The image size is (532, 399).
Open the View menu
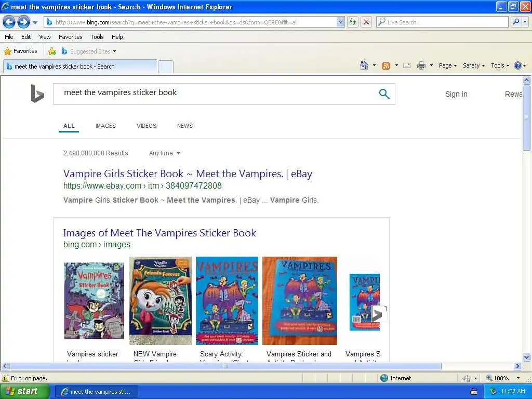coord(45,37)
